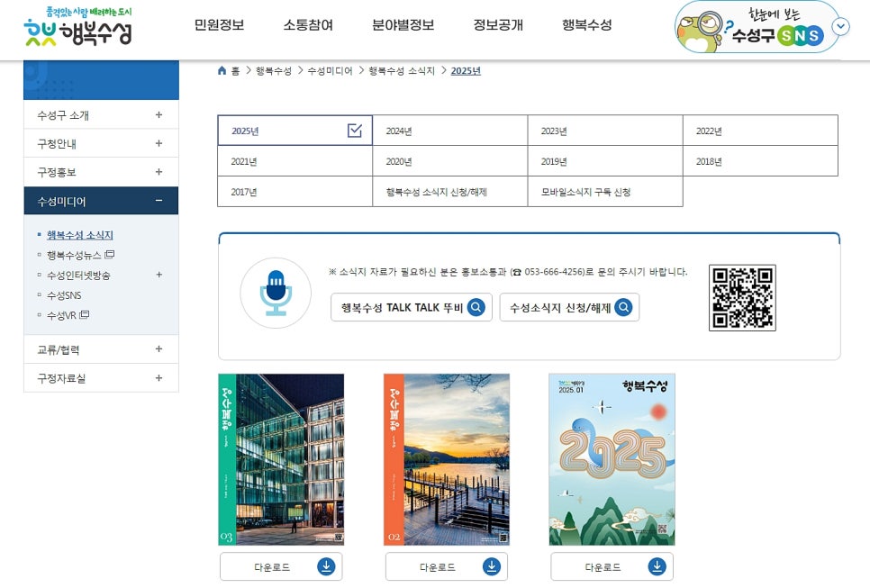
Task: Click 행복수성 소식지 in the breadcrumb
Action: pyautogui.click(x=402, y=71)
